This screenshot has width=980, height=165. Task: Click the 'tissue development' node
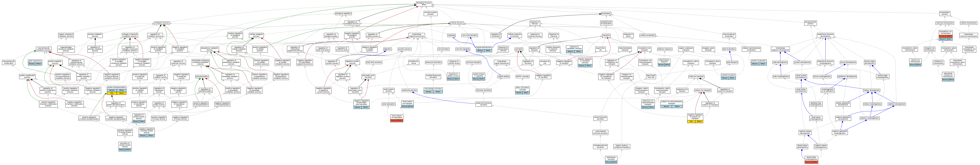[848, 62]
